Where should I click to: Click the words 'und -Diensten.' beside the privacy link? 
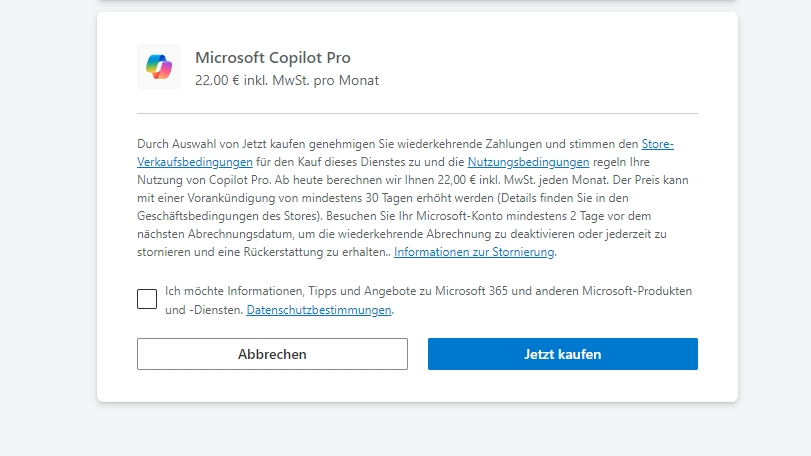click(x=204, y=310)
